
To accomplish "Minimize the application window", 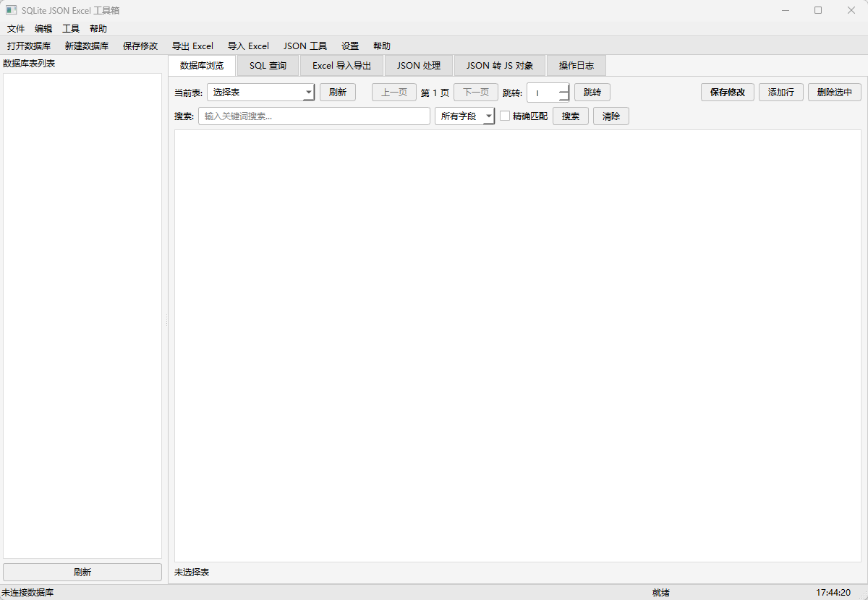I will coord(785,10).
